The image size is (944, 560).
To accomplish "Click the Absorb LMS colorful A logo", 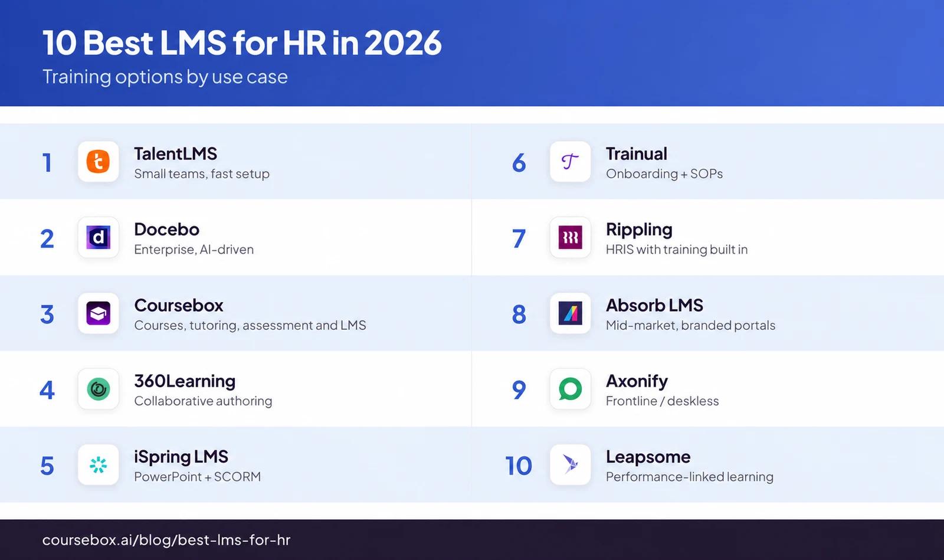I will tap(571, 313).
